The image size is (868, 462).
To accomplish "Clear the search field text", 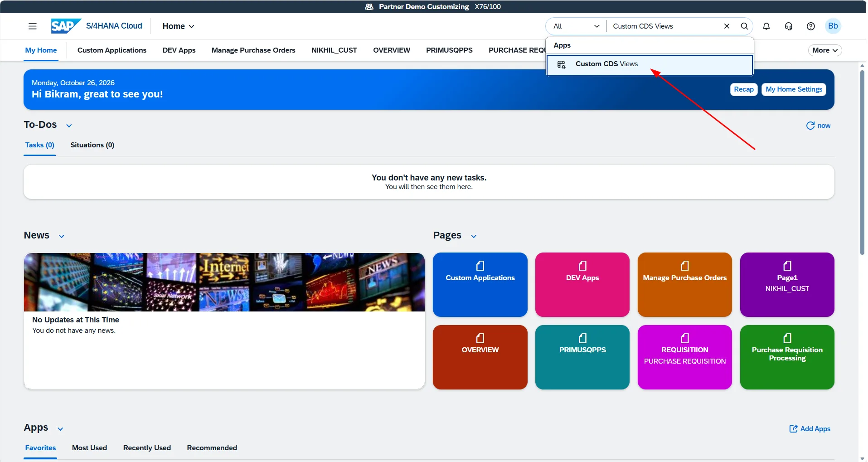I will [x=727, y=26].
